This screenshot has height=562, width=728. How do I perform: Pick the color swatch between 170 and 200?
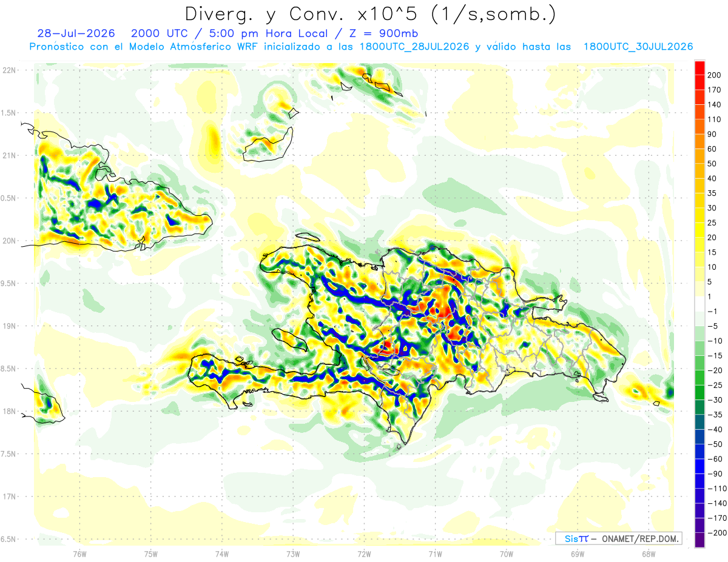pyautogui.click(x=699, y=82)
